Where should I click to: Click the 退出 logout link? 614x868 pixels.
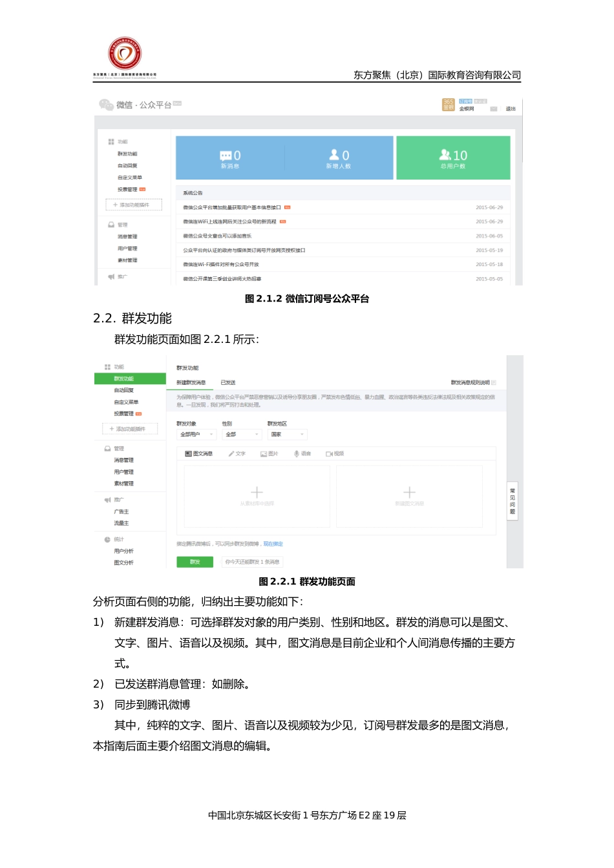(511, 108)
